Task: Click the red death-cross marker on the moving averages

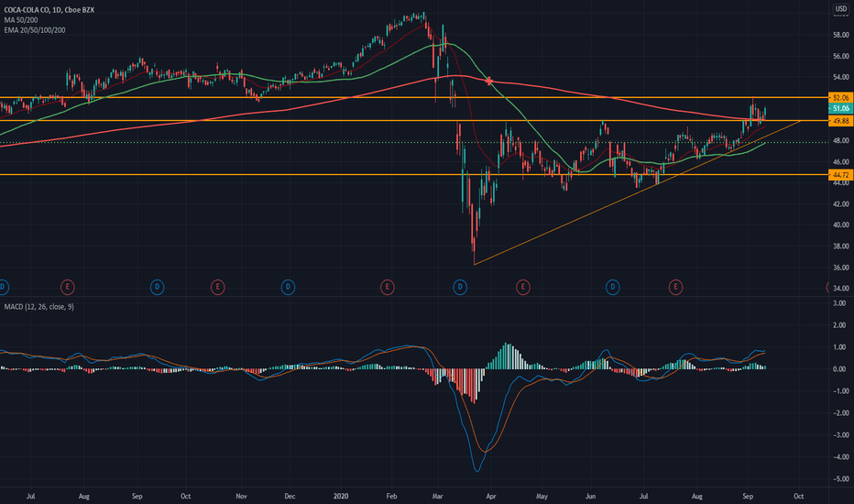Action: (x=488, y=81)
